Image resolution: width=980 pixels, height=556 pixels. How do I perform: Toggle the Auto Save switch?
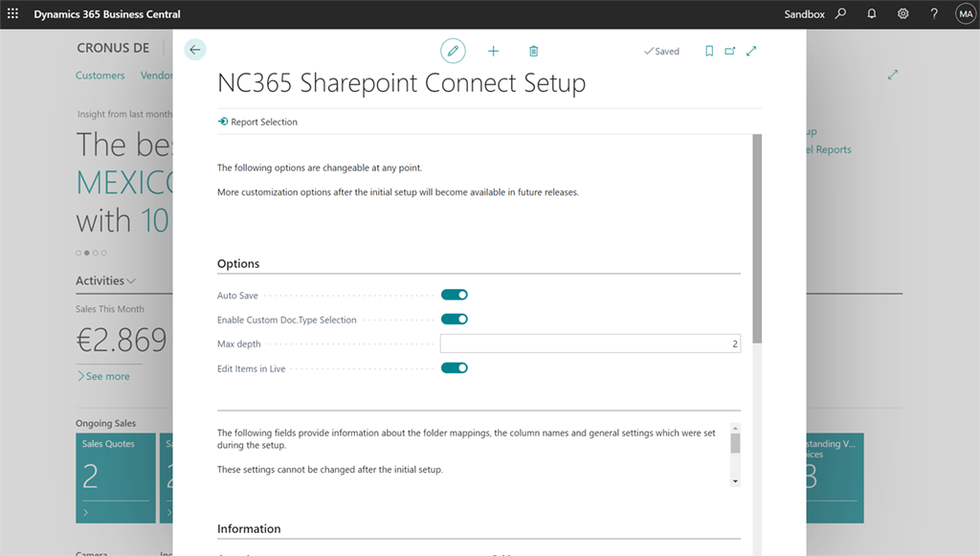455,295
